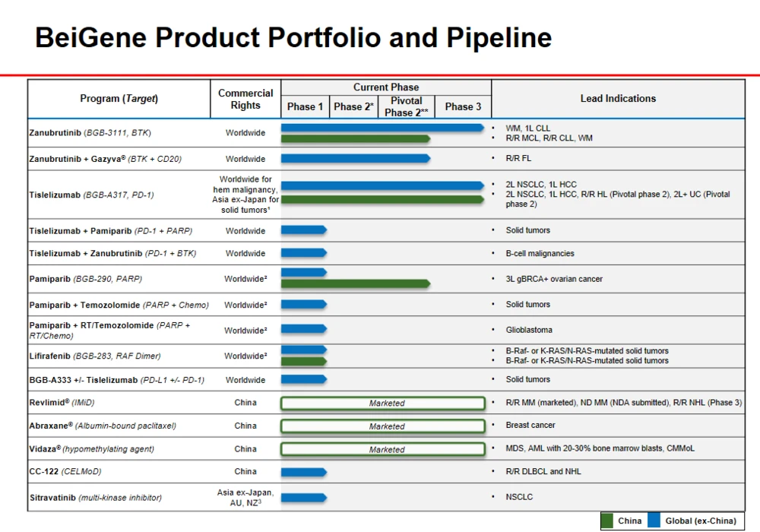760x532 pixels.
Task: Select the Lead Indications header cell
Action: click(x=618, y=99)
